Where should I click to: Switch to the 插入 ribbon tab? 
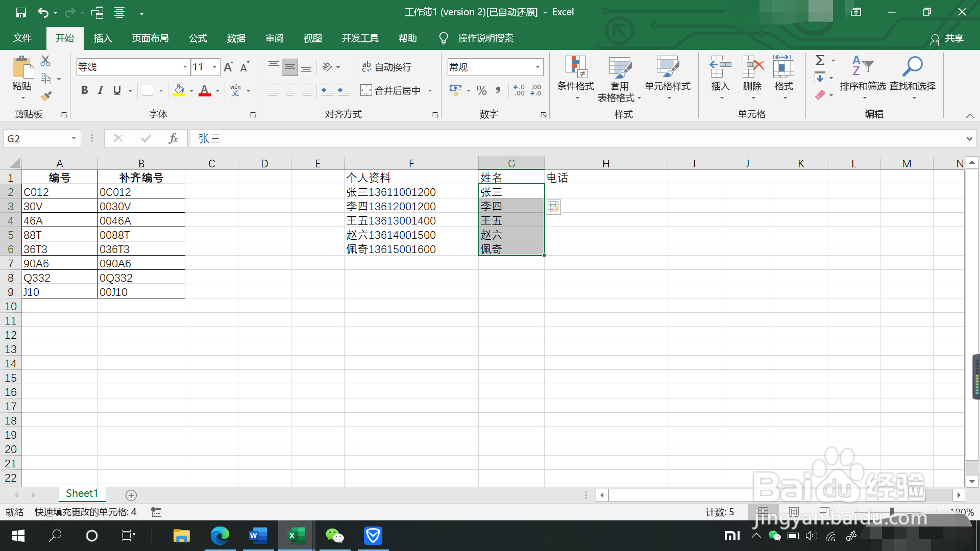[x=103, y=38]
